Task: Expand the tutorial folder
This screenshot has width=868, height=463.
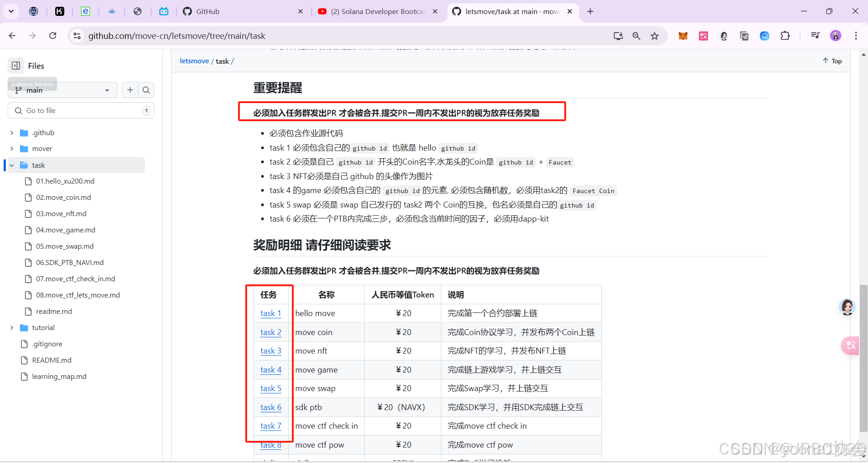Action: (x=11, y=327)
